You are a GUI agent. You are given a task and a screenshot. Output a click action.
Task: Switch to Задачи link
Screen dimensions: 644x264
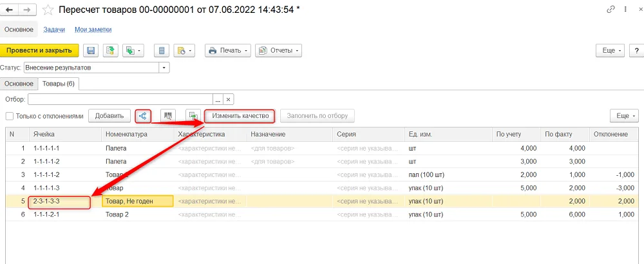(x=54, y=30)
